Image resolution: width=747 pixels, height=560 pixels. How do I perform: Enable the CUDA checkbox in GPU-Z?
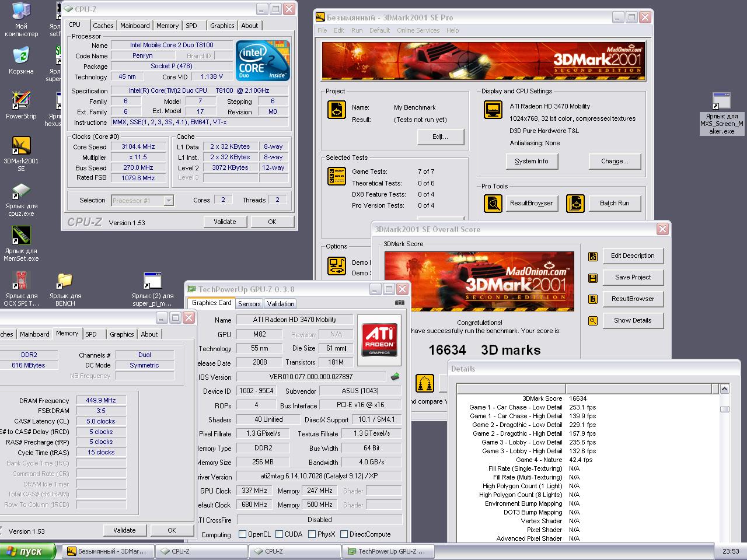[x=280, y=534]
